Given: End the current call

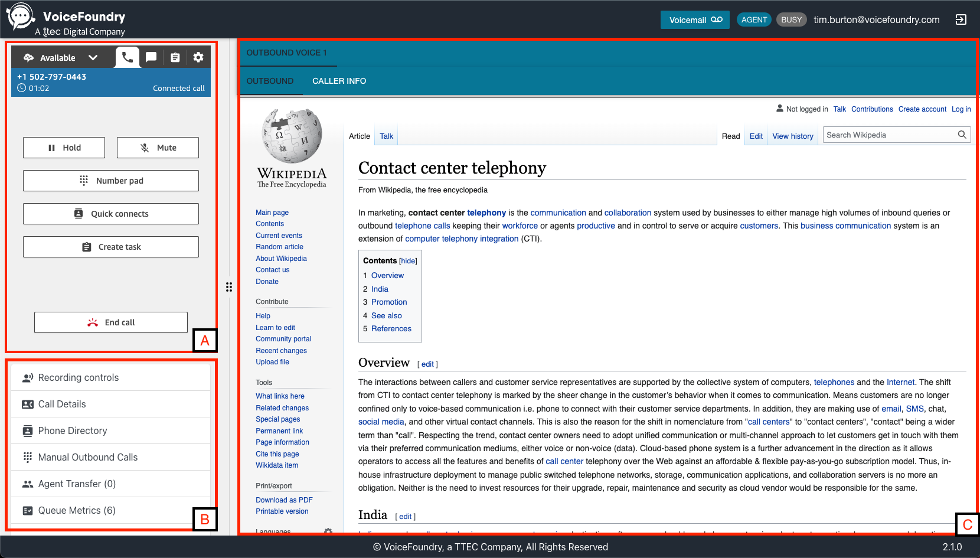Looking at the screenshot, I should pos(111,322).
